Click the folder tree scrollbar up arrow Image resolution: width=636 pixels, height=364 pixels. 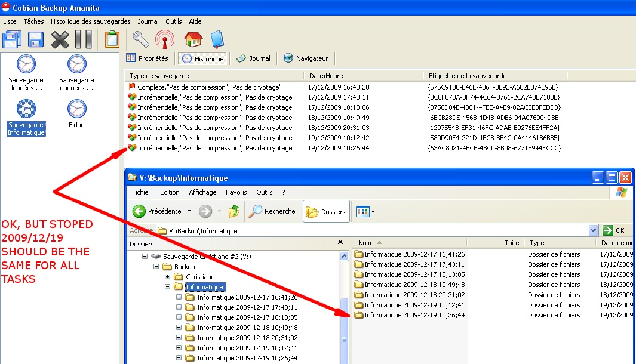point(344,256)
